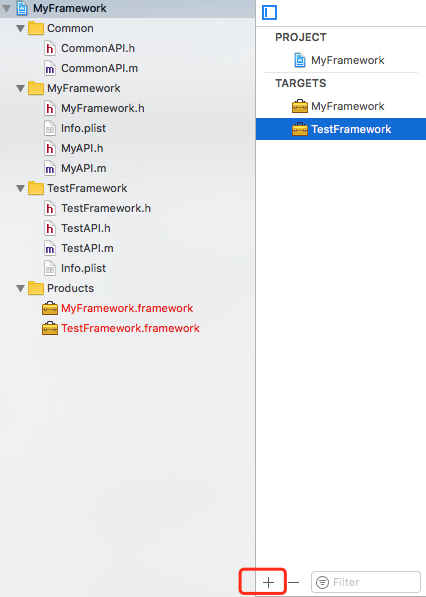Select MyFramework text under TARGETS
The width and height of the screenshot is (426, 597).
[348, 106]
